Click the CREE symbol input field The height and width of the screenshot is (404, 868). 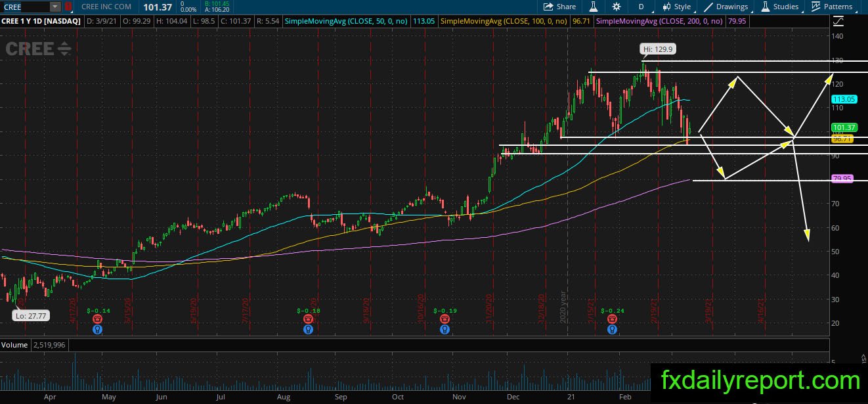click(x=25, y=7)
